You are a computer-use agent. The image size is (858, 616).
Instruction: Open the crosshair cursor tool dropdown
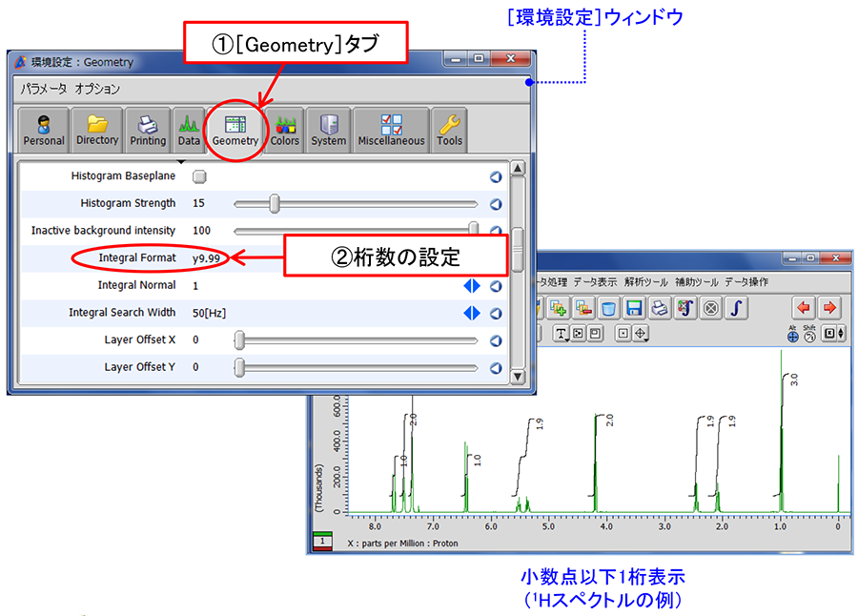pyautogui.click(x=641, y=334)
